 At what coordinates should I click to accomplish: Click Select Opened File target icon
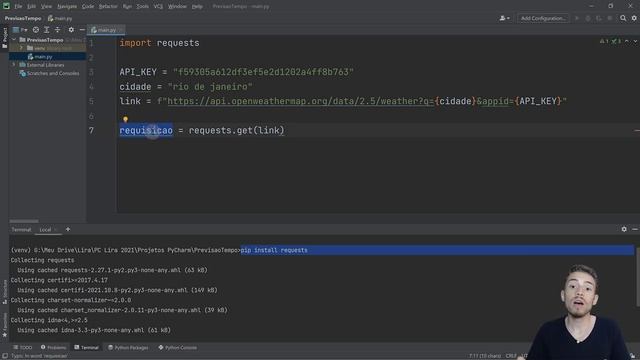(x=36, y=30)
